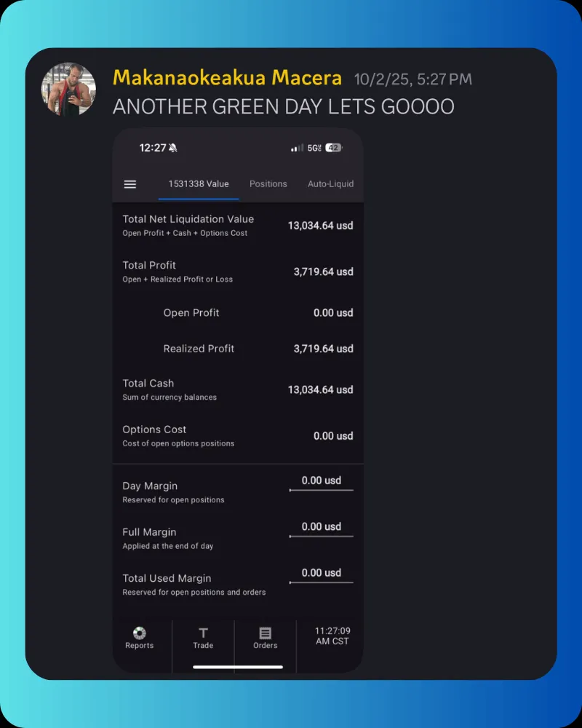Open the Auto-Liquid tab
Image resolution: width=582 pixels, height=728 pixels.
[x=330, y=184]
